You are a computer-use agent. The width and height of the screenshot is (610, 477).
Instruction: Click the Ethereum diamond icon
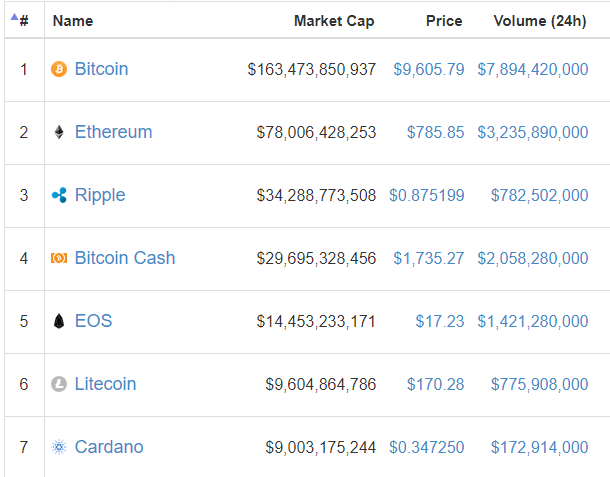coord(59,132)
